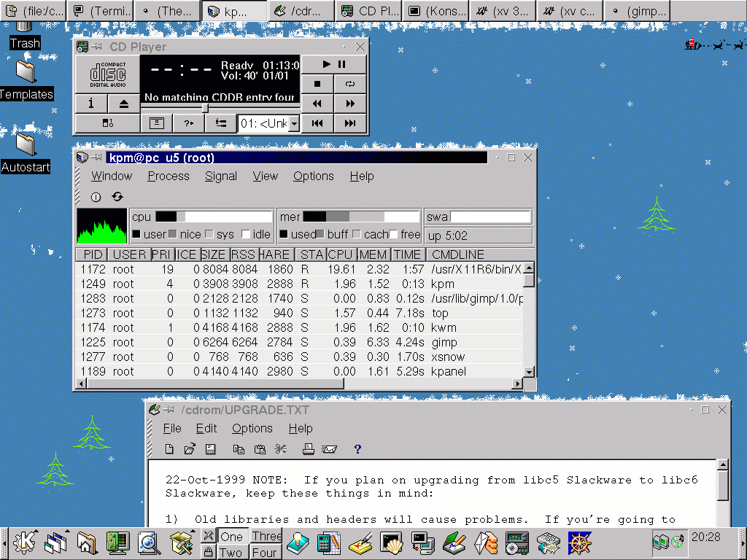The image size is (747, 560).
Task: Skip to next CD track
Action: pos(350,123)
